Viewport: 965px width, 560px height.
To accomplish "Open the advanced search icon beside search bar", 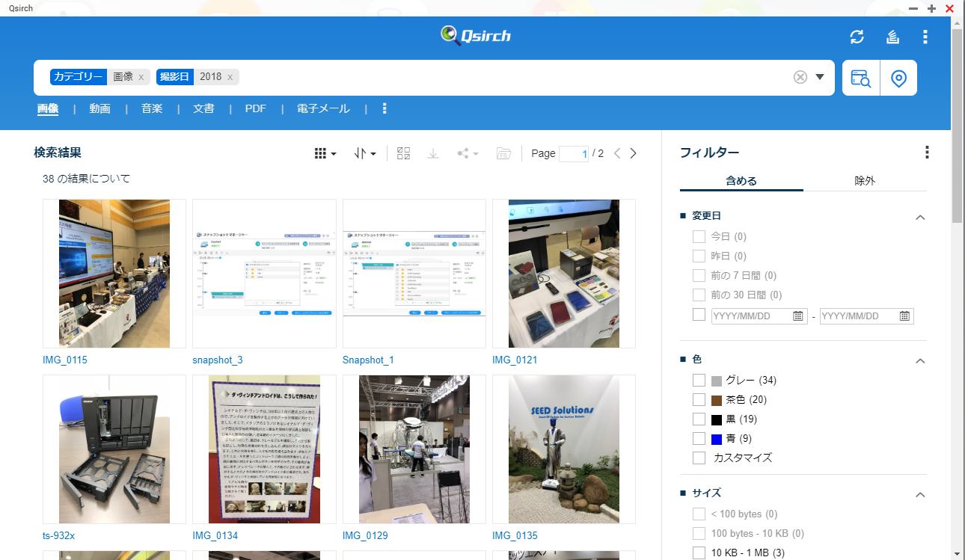I will click(861, 78).
